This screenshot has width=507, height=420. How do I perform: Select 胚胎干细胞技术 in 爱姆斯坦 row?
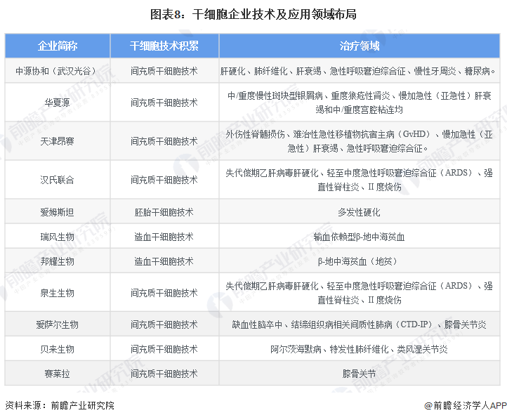[x=164, y=212]
